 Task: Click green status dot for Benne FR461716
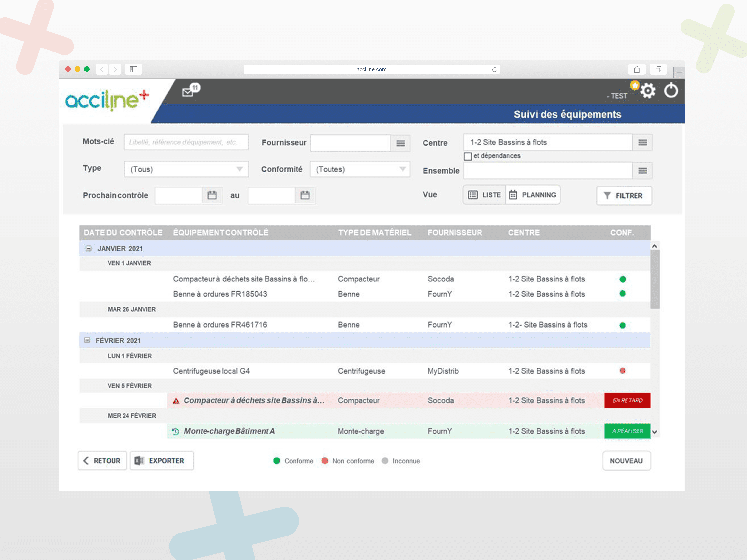(x=622, y=325)
